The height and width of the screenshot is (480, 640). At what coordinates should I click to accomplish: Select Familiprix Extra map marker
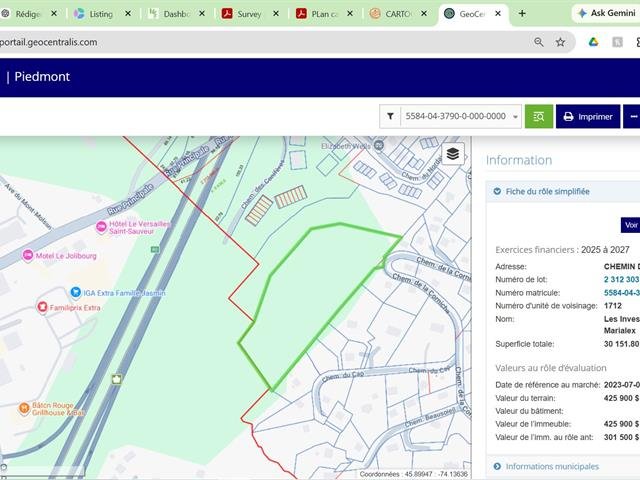pyautogui.click(x=42, y=307)
